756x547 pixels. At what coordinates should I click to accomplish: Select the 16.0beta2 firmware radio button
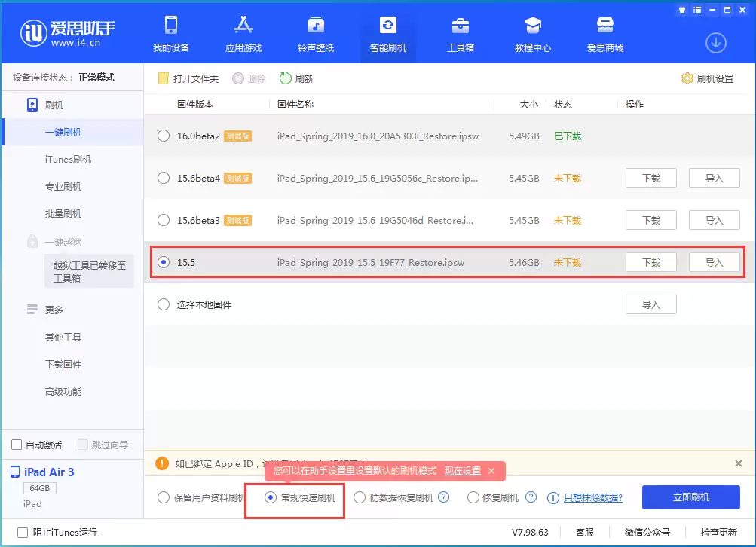(x=164, y=136)
